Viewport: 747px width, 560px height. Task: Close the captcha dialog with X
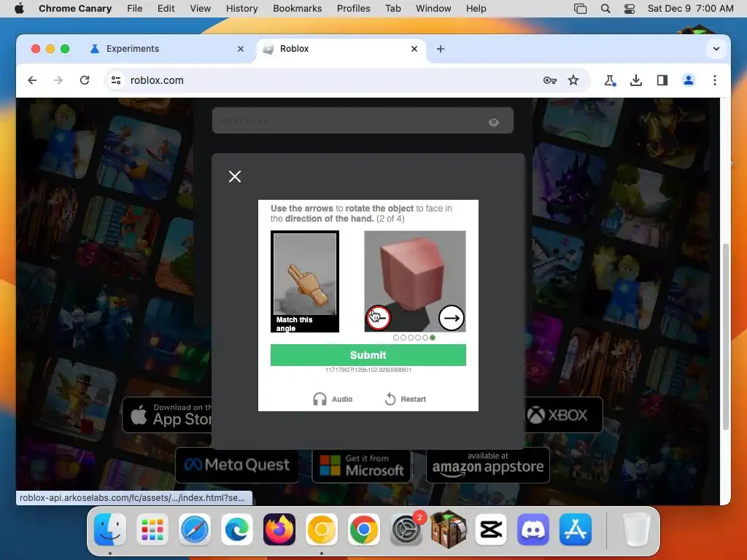click(235, 176)
